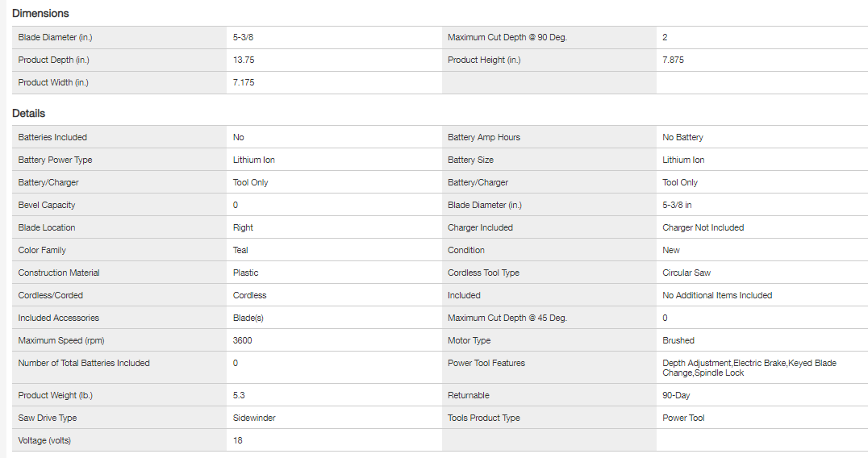Select the Voltage (volts) label
This screenshot has height=458, width=868.
pos(48,440)
